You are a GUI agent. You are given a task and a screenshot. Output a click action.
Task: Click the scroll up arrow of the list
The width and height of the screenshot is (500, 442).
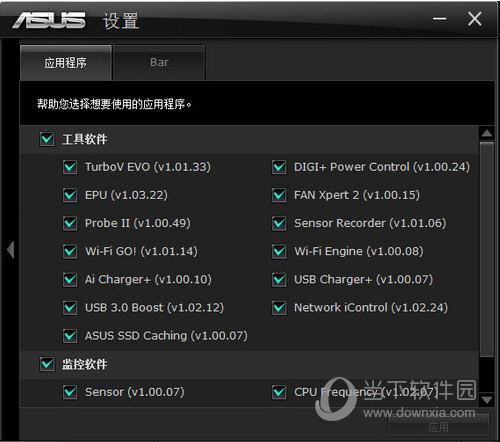point(487,133)
